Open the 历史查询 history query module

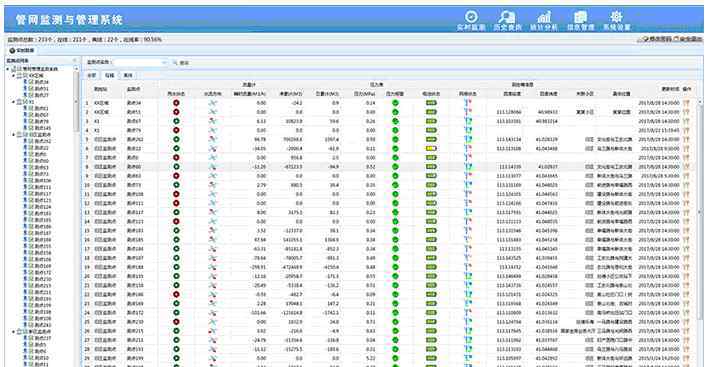pyautogui.click(x=507, y=21)
